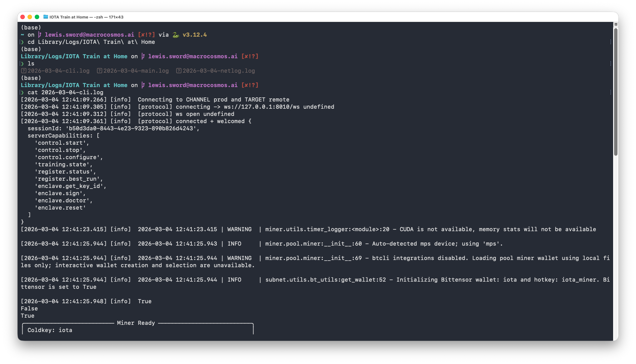
Task: Click the git branch symbol on first prompt
Action: pyautogui.click(x=40, y=35)
